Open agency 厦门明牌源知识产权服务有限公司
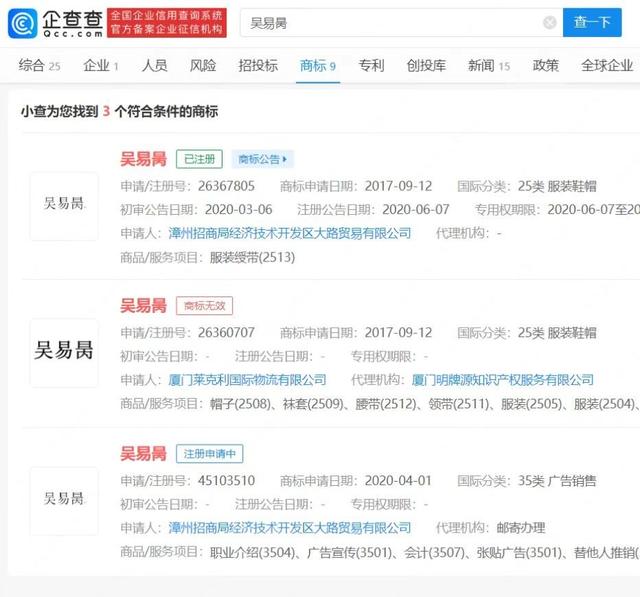 tap(502, 380)
